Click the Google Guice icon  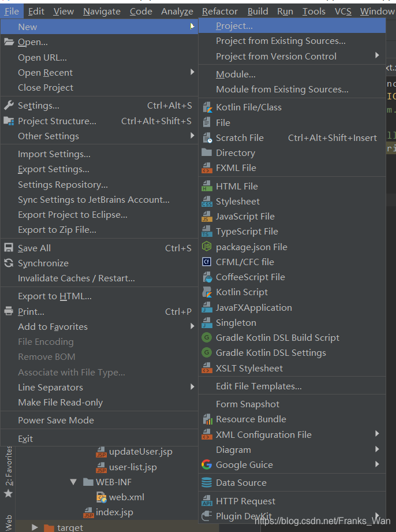[207, 464]
